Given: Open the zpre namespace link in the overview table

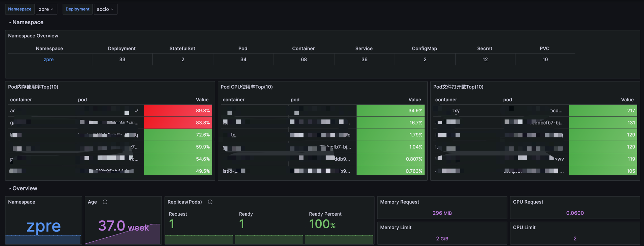Looking at the screenshot, I should [48, 60].
